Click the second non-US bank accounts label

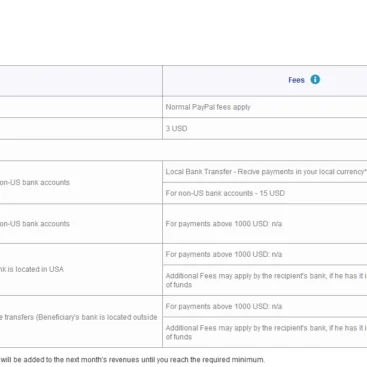(35, 224)
